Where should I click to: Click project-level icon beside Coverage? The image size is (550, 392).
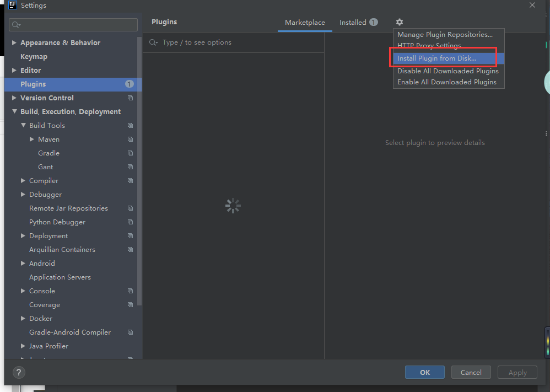(x=130, y=305)
